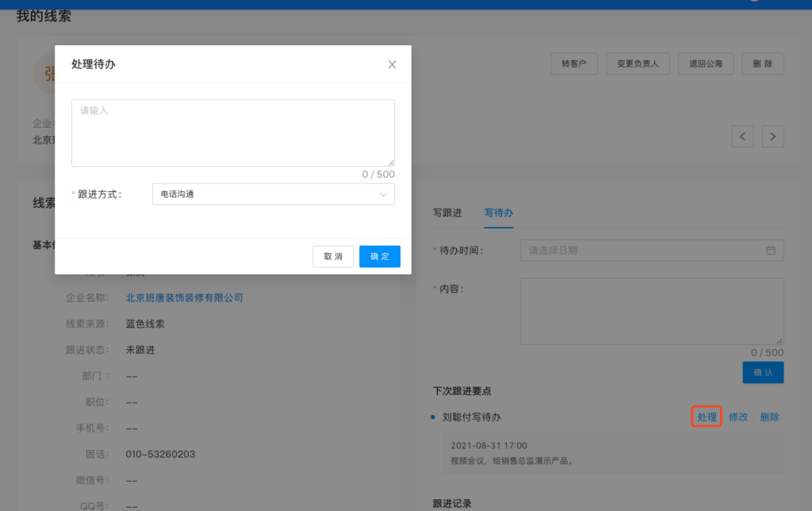812x511 pixels.
Task: Go to previous lead with left arrow
Action: click(742, 136)
